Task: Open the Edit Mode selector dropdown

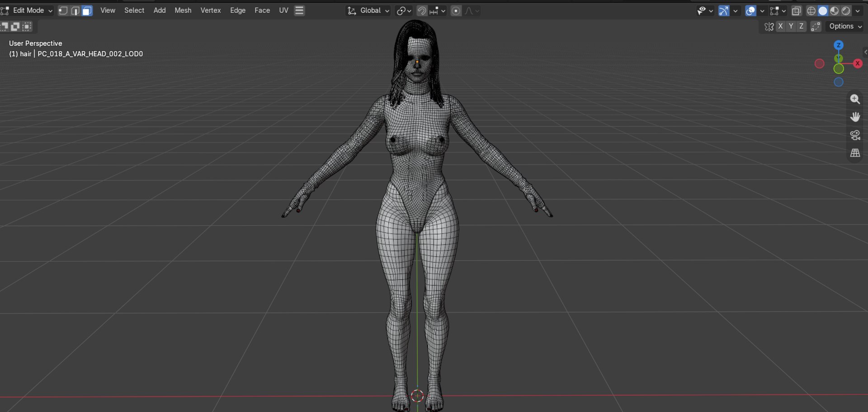Action: click(x=27, y=10)
